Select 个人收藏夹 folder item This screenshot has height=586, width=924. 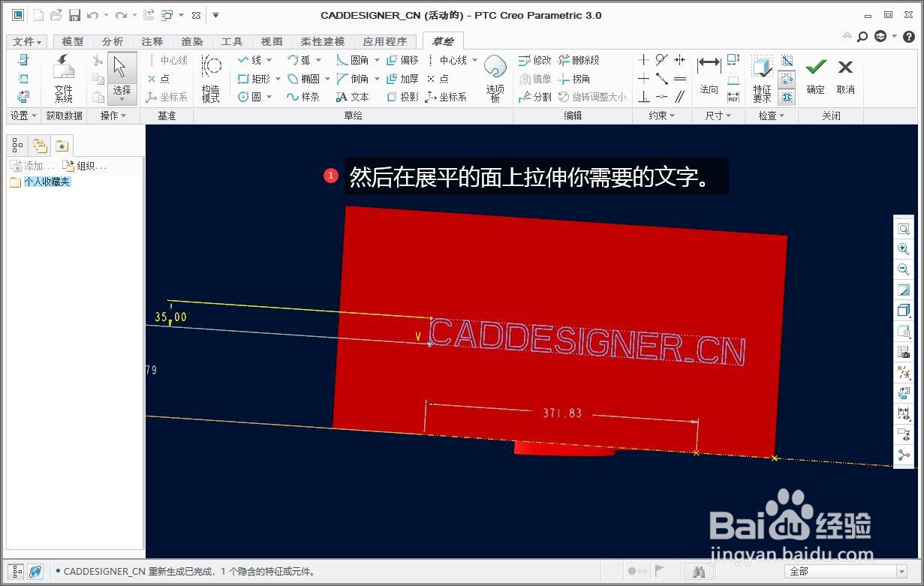coord(41,182)
